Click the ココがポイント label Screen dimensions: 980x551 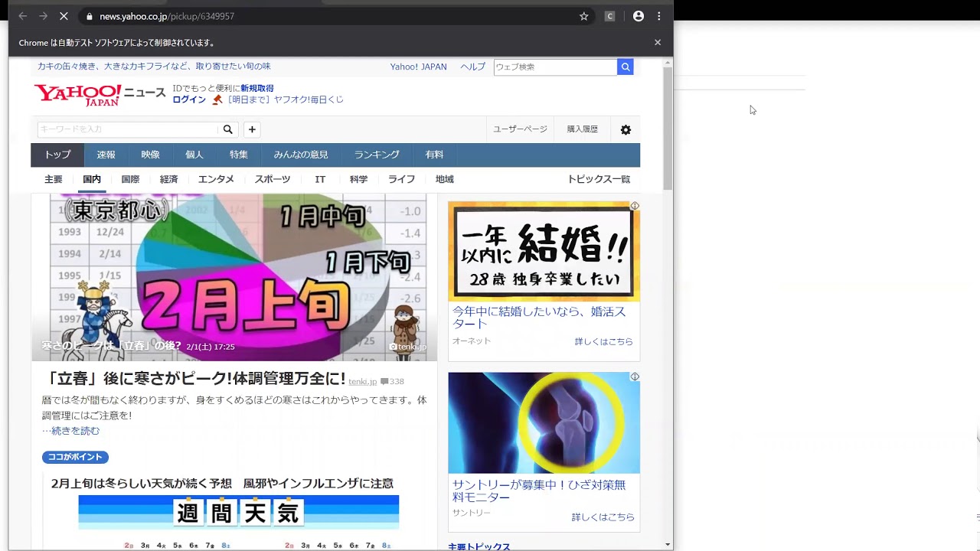click(x=75, y=457)
